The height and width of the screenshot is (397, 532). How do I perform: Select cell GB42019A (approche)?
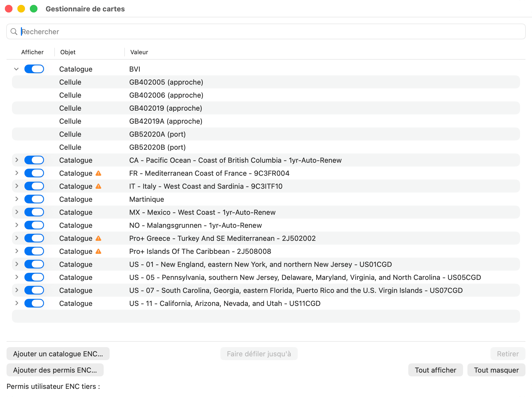pyautogui.click(x=266, y=121)
